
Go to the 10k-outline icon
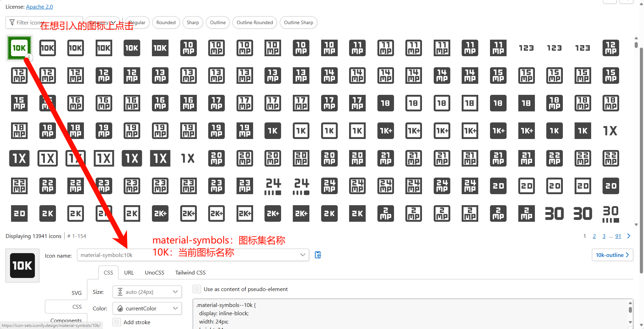tap(612, 255)
